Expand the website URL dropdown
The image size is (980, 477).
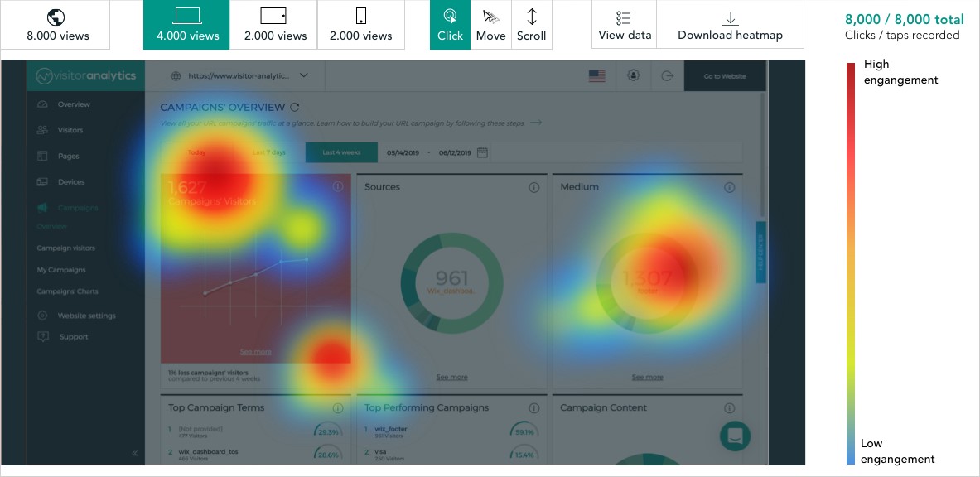tap(304, 75)
